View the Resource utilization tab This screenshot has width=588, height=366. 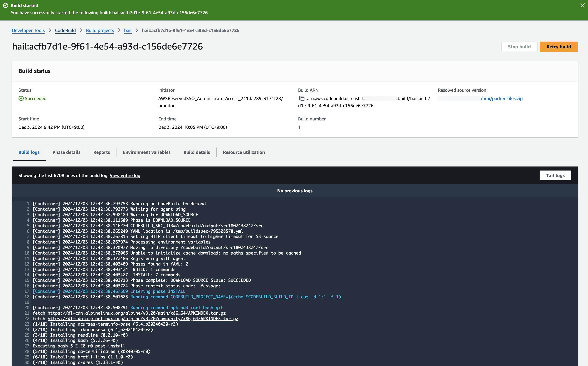pos(244,152)
